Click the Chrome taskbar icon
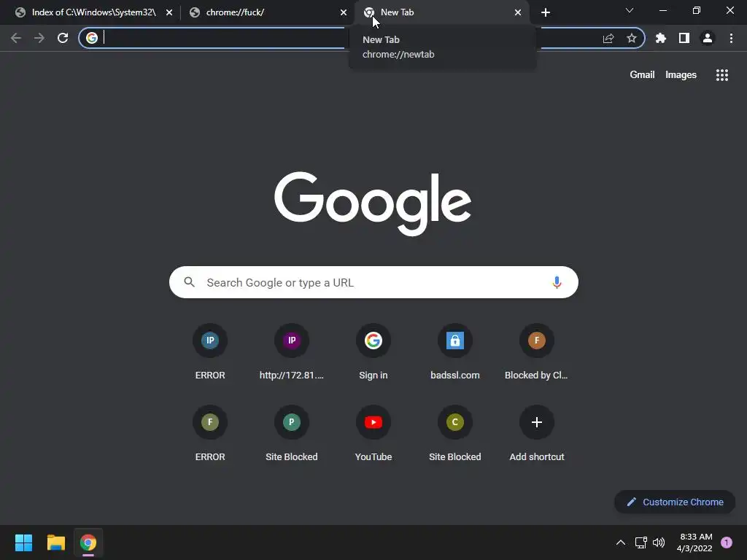Screen dimensions: 747x560 [x=88, y=542]
